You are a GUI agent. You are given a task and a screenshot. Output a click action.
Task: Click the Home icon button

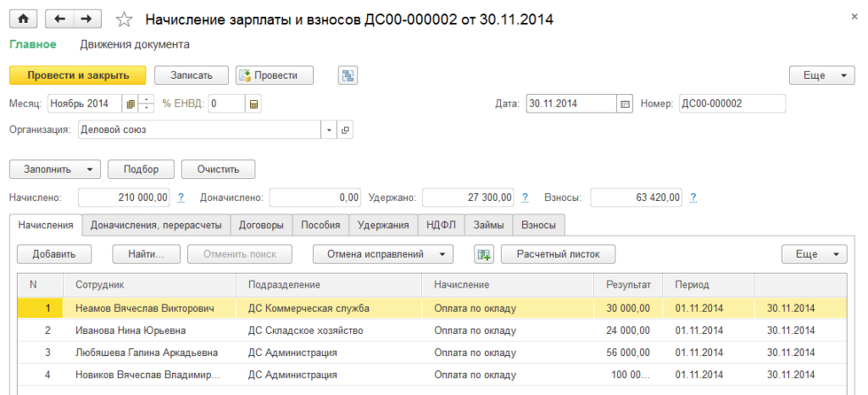(x=23, y=19)
